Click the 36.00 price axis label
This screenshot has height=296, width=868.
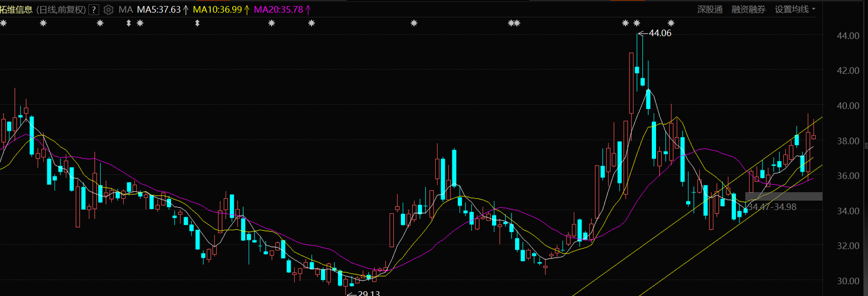(847, 176)
